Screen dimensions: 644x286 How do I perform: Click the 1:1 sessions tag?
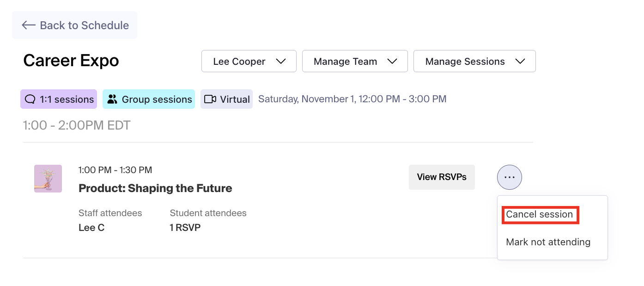(59, 99)
